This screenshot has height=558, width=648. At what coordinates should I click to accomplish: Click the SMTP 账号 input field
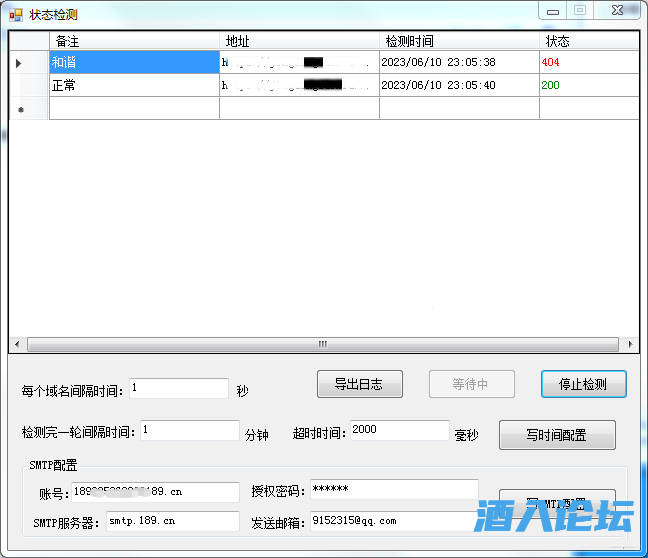(x=155, y=492)
